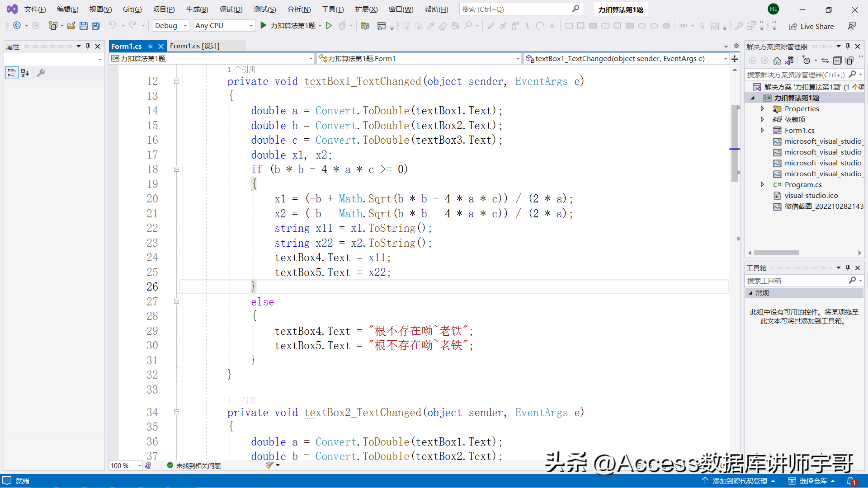Click 添加到源代码管理 in status bar

click(740, 481)
